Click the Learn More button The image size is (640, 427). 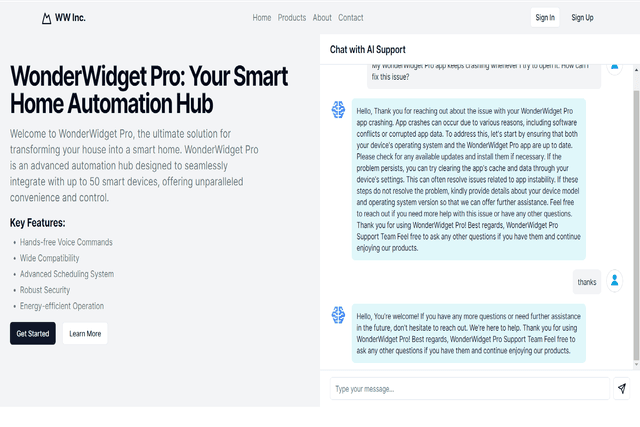click(85, 334)
